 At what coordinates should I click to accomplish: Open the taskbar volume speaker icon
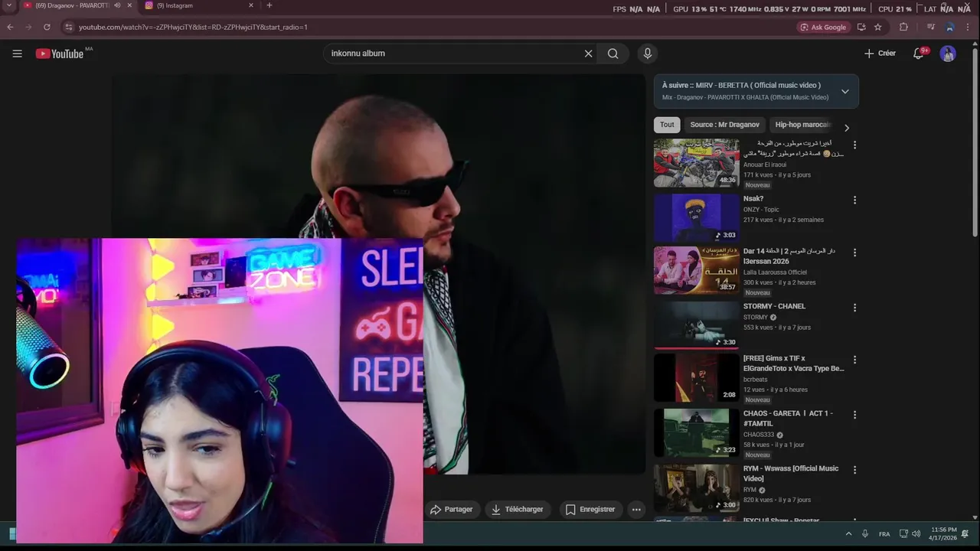(916, 534)
